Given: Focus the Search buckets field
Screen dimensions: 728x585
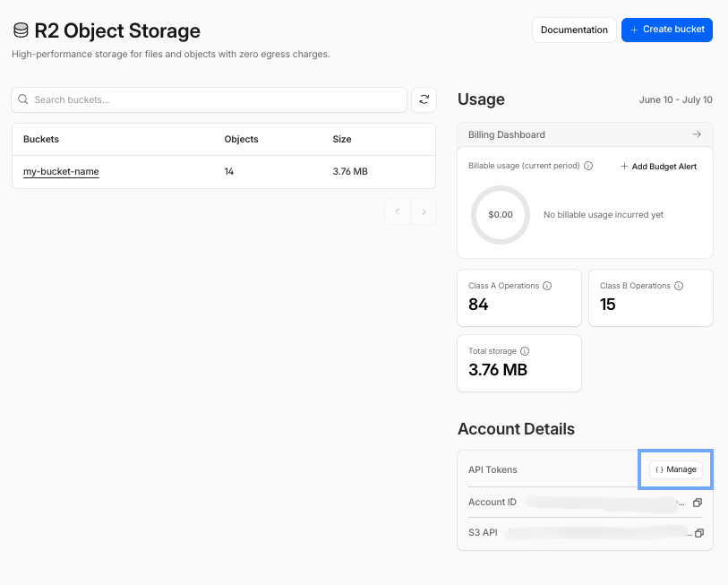Looking at the screenshot, I should [x=209, y=99].
